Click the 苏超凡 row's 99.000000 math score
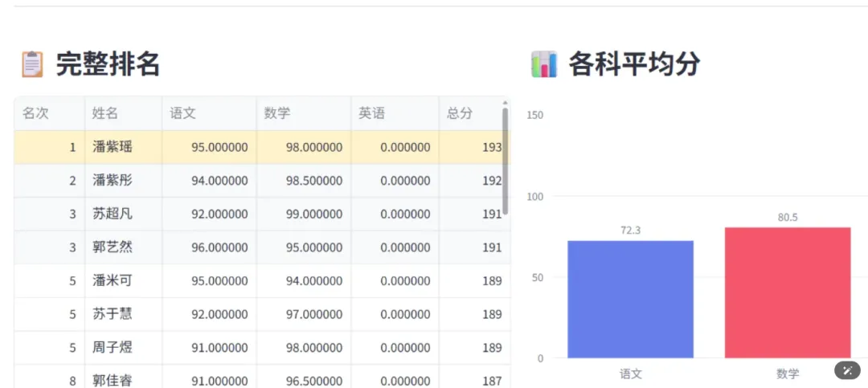The height and width of the screenshot is (388, 868). click(304, 214)
